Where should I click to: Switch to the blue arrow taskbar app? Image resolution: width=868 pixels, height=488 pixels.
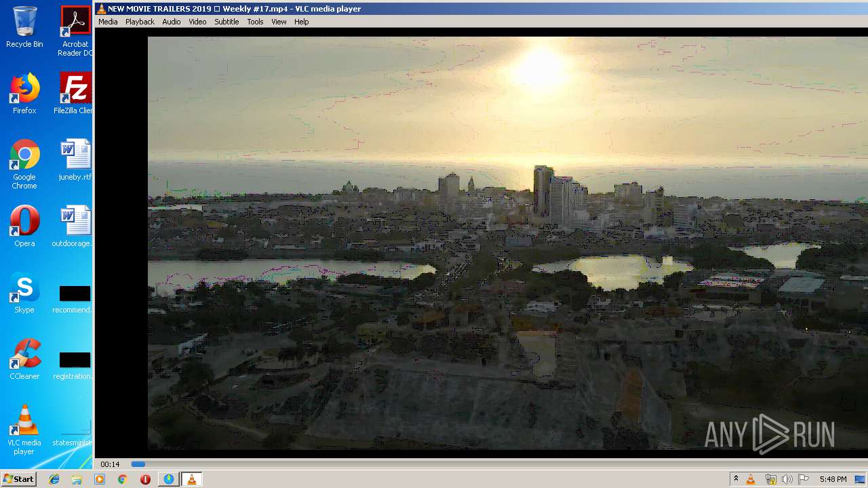tap(168, 479)
